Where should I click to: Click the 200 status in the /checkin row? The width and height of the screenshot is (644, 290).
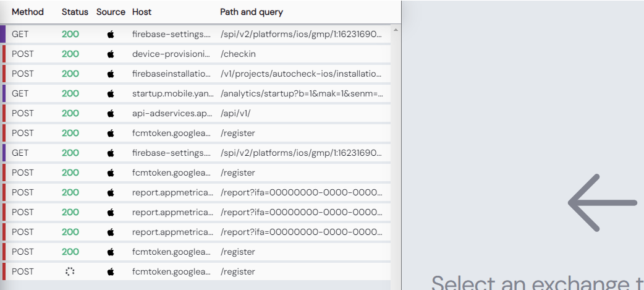[70, 54]
